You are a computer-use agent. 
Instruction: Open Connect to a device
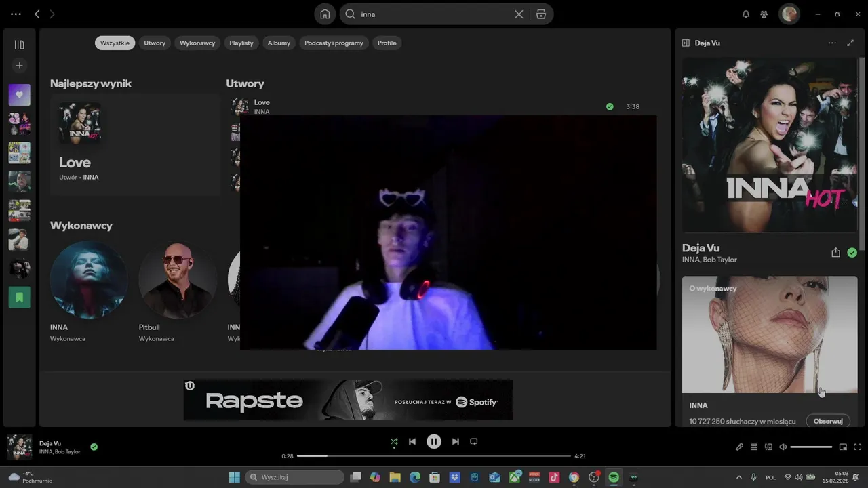point(768,447)
